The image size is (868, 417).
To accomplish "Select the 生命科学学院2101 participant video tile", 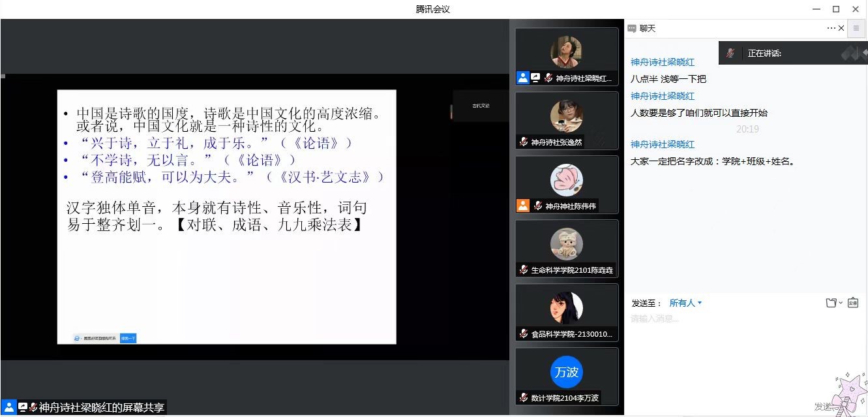I will (x=567, y=249).
